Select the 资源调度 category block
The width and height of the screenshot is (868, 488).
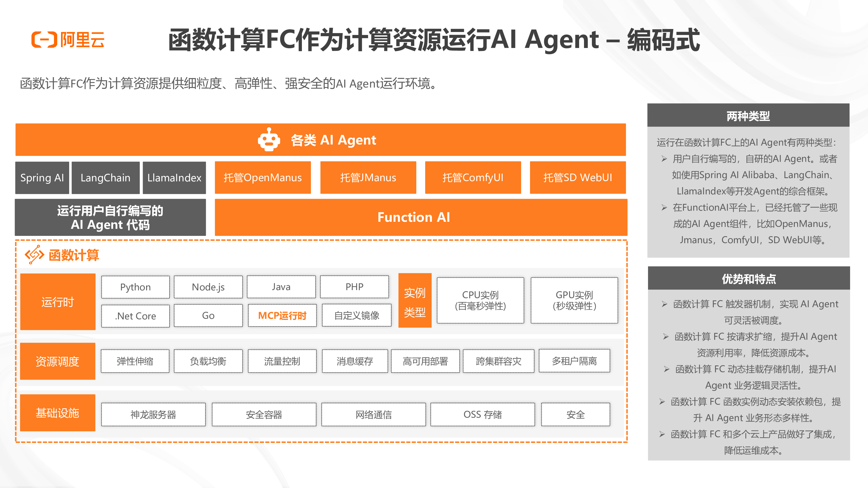pyautogui.click(x=58, y=361)
